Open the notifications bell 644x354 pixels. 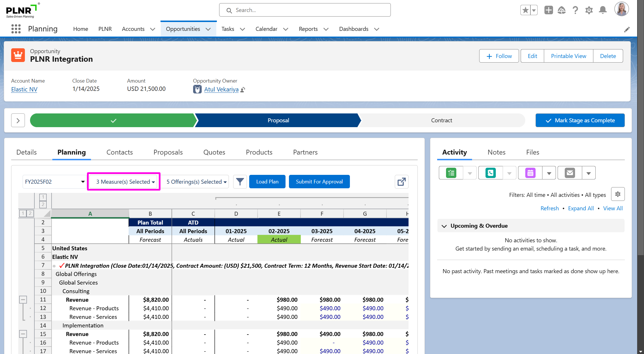603,10
